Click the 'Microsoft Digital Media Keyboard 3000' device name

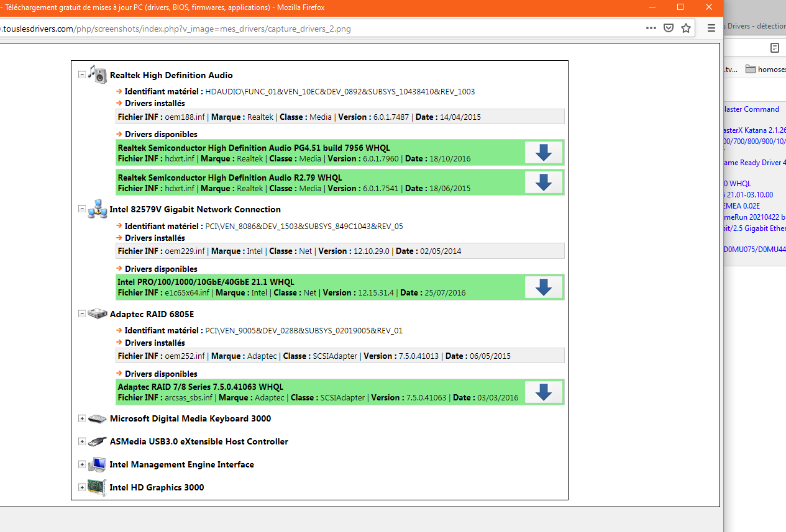[190, 419]
